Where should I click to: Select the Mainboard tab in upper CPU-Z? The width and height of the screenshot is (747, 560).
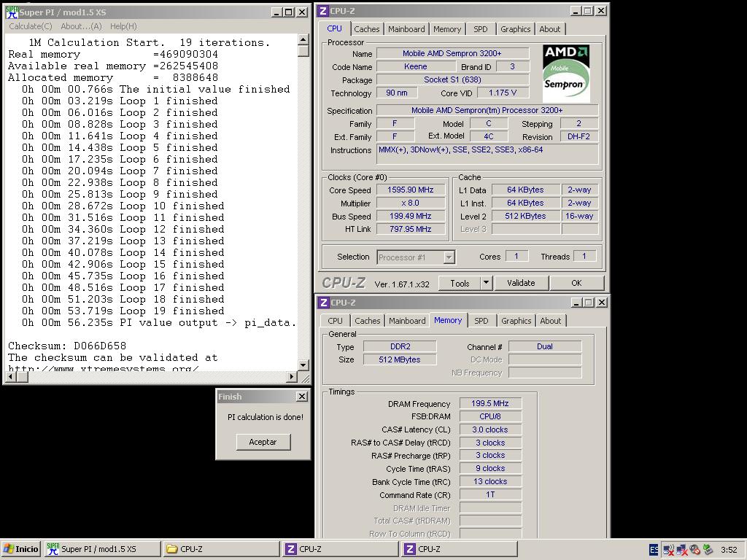point(406,29)
